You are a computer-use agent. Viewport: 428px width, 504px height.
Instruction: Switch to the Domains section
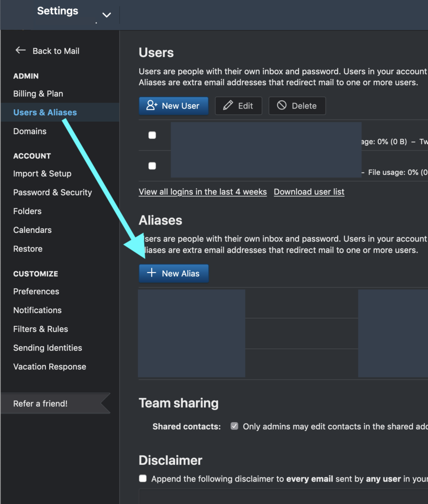click(x=29, y=131)
